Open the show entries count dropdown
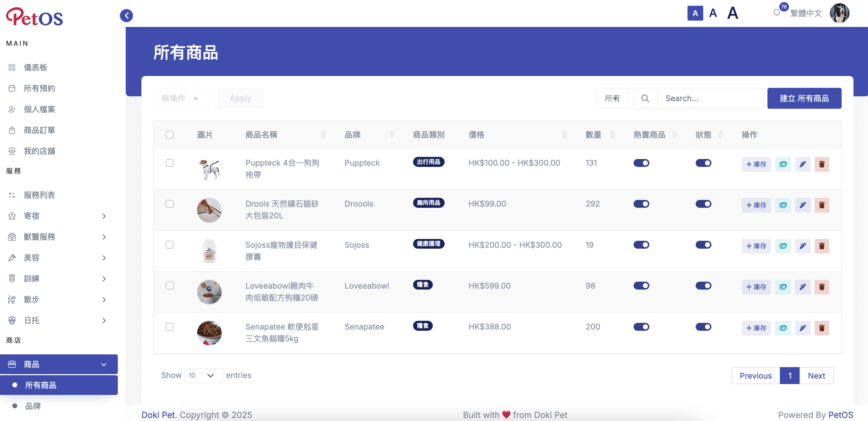Screen dimensions: 868x421 point(203,376)
